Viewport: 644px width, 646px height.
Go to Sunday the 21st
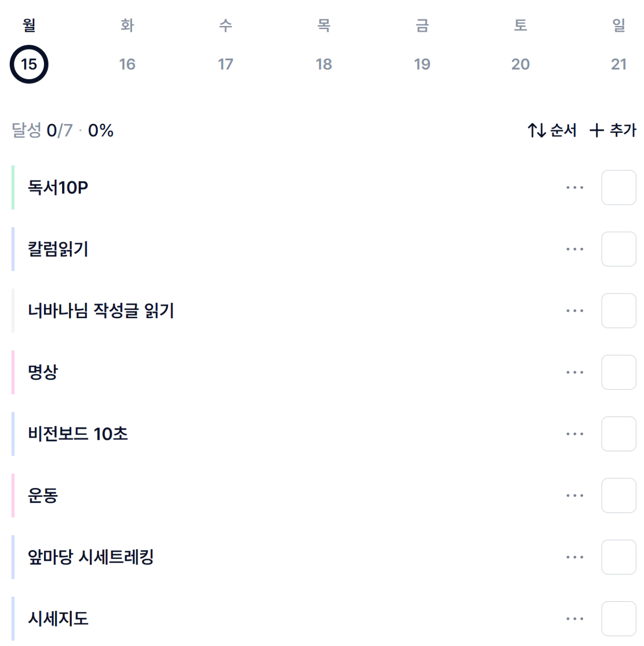pos(619,64)
